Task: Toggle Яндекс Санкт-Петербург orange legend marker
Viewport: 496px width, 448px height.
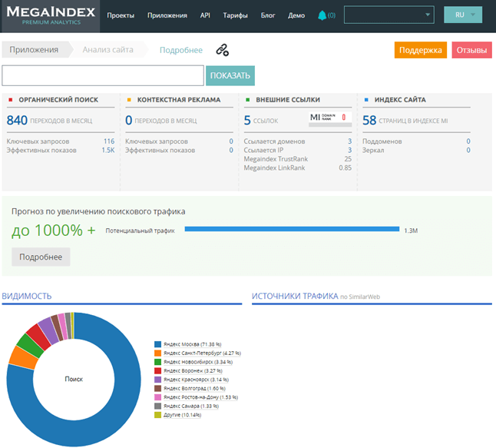Action: click(157, 353)
